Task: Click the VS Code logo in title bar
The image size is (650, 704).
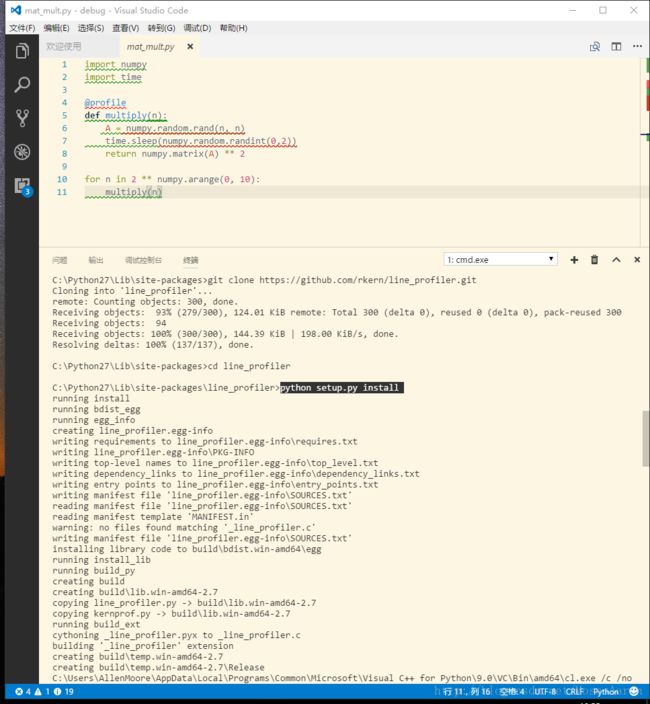Action: 16,10
